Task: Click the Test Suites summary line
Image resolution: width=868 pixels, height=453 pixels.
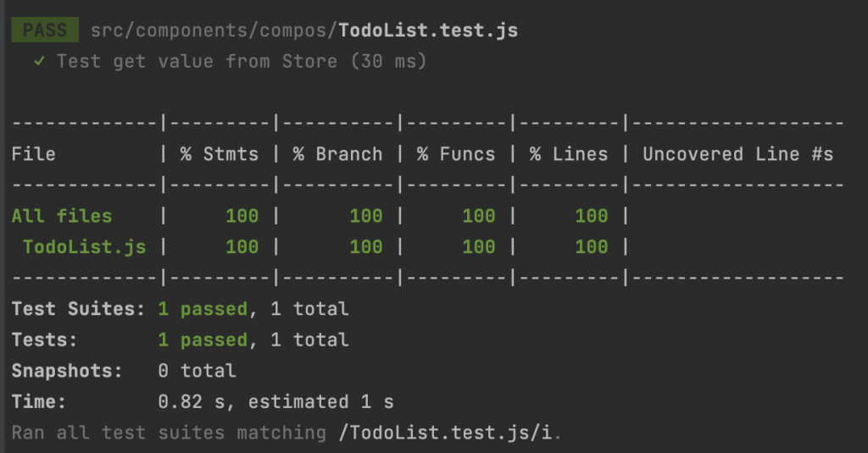Action: 181,309
